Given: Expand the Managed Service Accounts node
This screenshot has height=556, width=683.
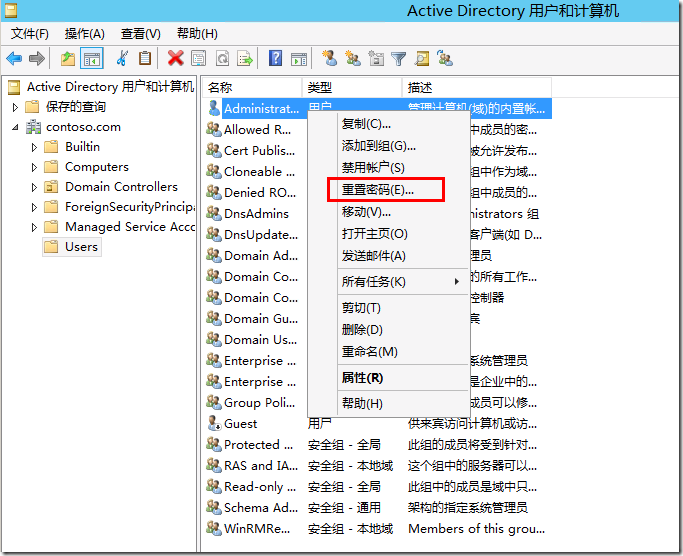Looking at the screenshot, I should pyautogui.click(x=34, y=227).
